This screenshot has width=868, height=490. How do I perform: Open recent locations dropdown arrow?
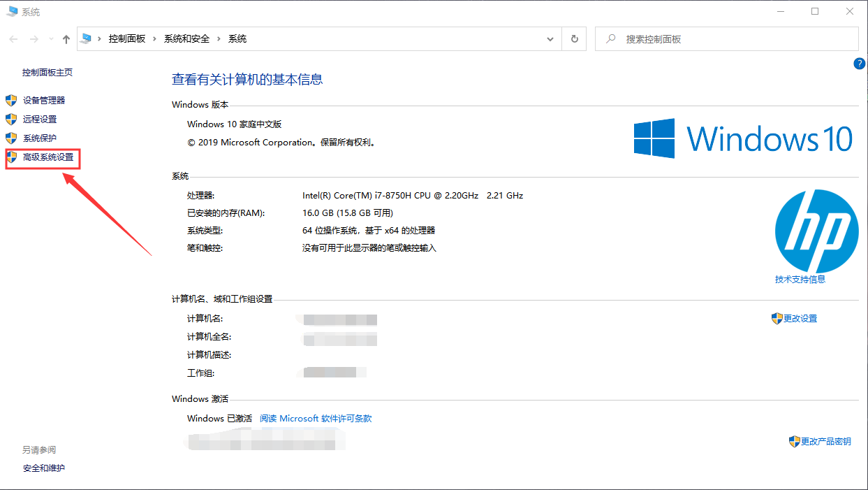coord(50,40)
